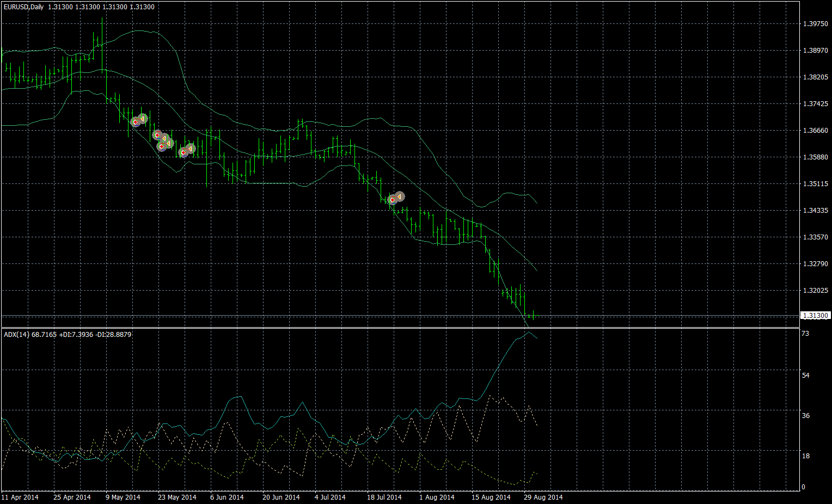832x504 pixels.
Task: Click price axis value 1.38970
Action: (815, 51)
